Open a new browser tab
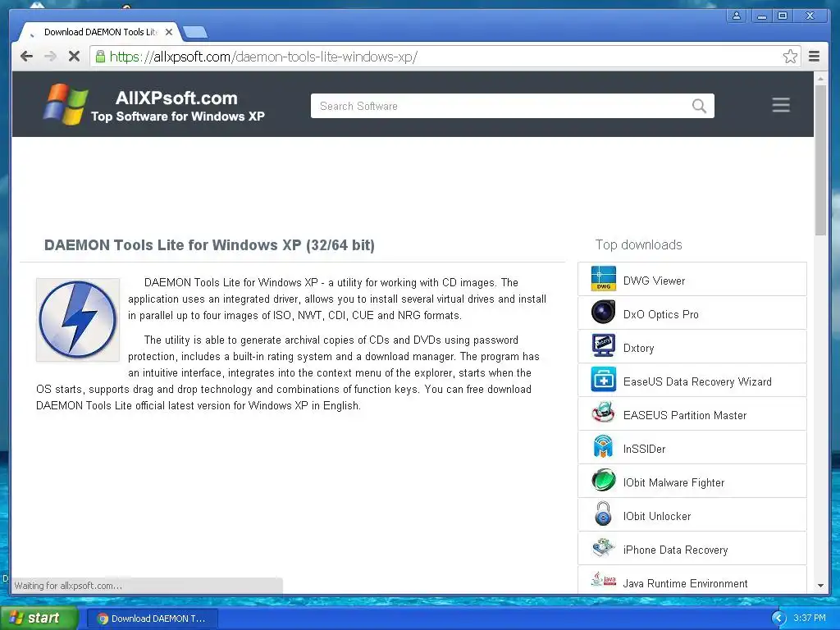Screen dimensions: 840x630 [195, 33]
